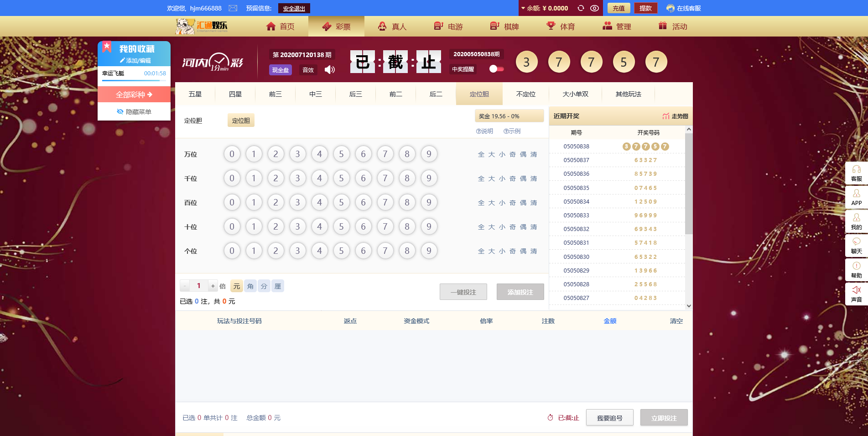868x436 pixels.
Task: Click the 客服 sidebar icon
Action: pyautogui.click(x=856, y=173)
